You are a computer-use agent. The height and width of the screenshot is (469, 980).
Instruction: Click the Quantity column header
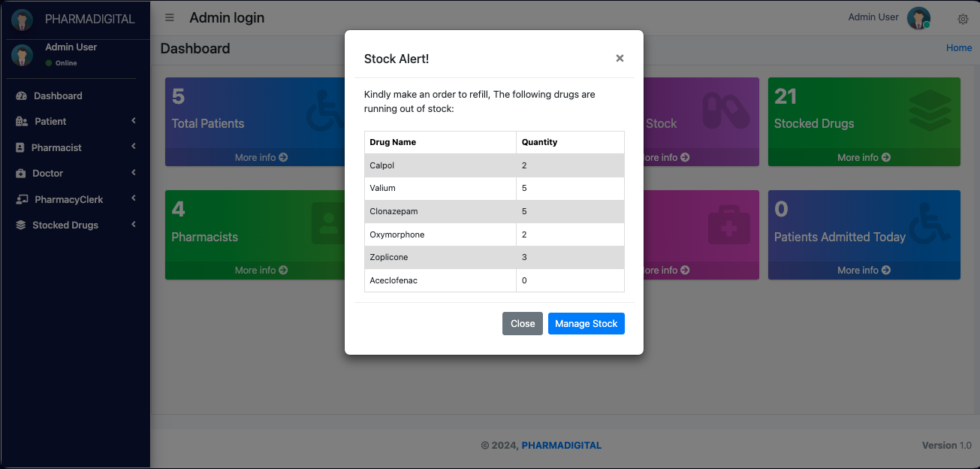[x=570, y=142]
